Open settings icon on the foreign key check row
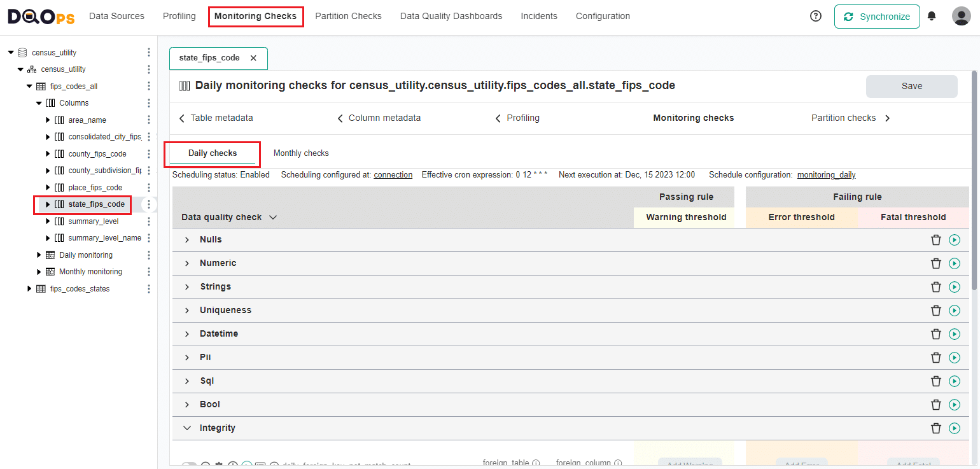 (219, 464)
